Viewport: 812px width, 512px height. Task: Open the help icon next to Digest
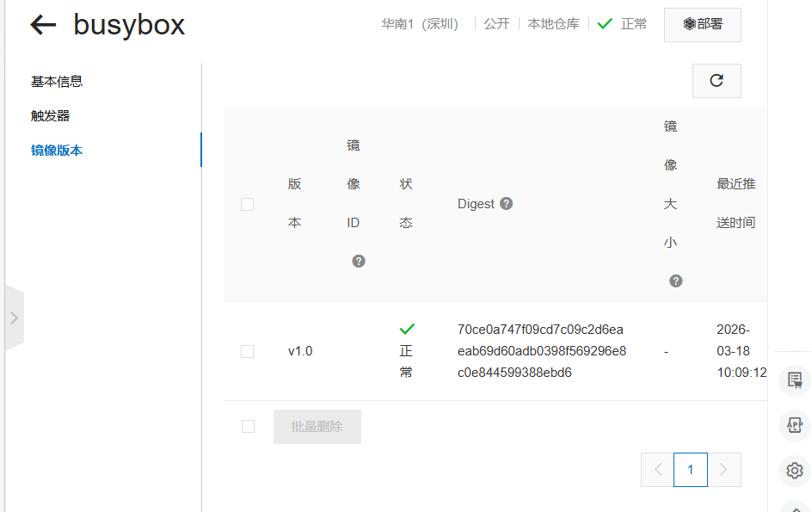click(507, 204)
